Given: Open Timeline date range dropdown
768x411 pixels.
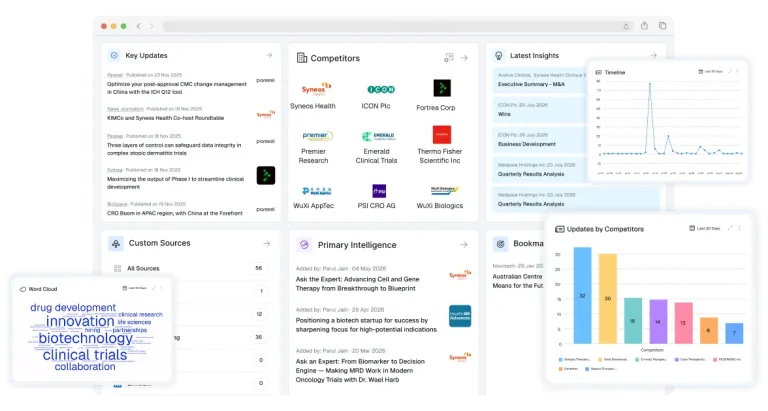Looking at the screenshot, I should pyautogui.click(x=710, y=72).
